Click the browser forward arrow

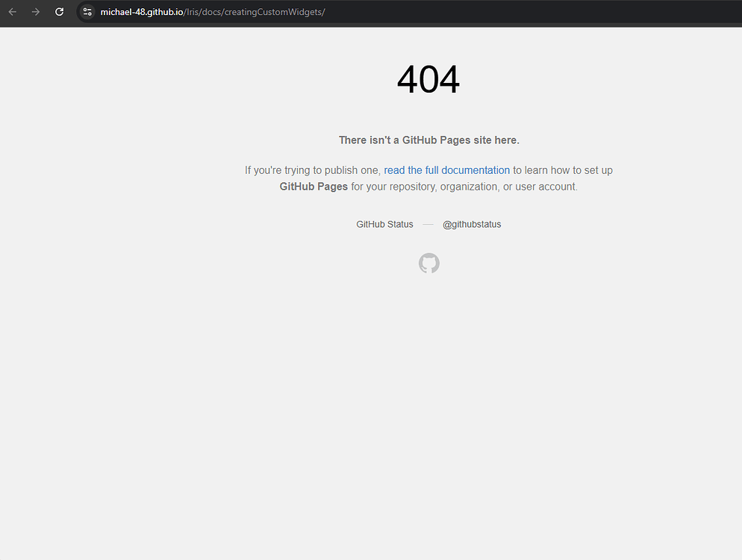coord(36,12)
